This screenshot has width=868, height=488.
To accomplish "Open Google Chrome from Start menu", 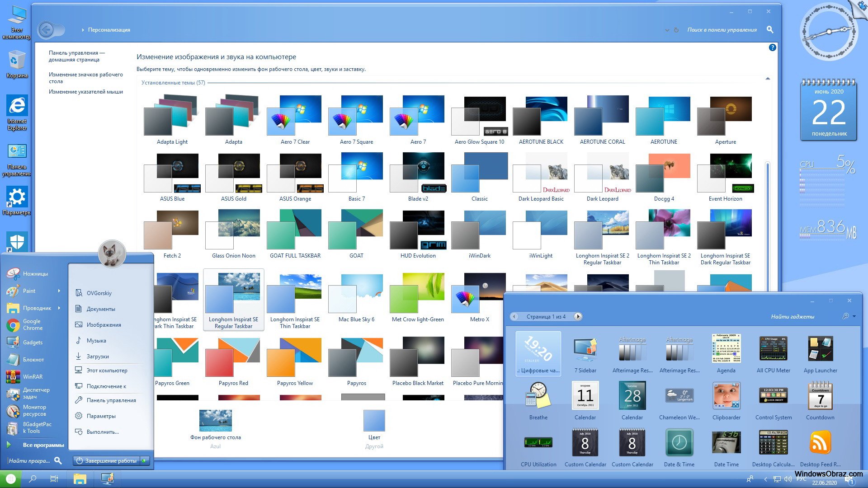I will click(x=32, y=324).
